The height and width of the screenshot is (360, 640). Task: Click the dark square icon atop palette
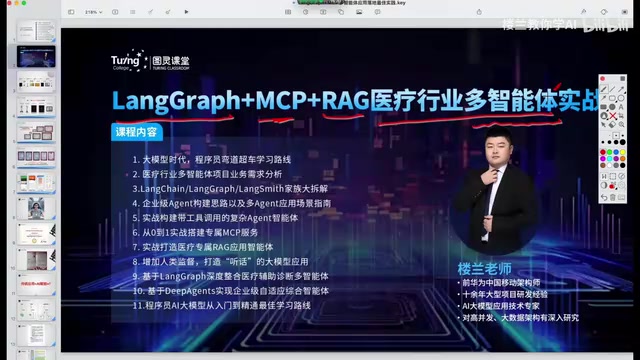point(623,79)
